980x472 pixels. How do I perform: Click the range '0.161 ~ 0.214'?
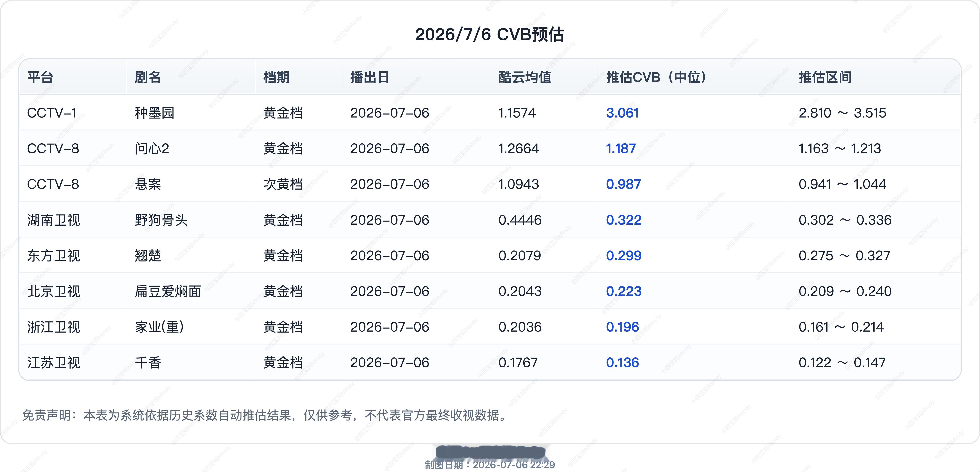click(x=841, y=327)
